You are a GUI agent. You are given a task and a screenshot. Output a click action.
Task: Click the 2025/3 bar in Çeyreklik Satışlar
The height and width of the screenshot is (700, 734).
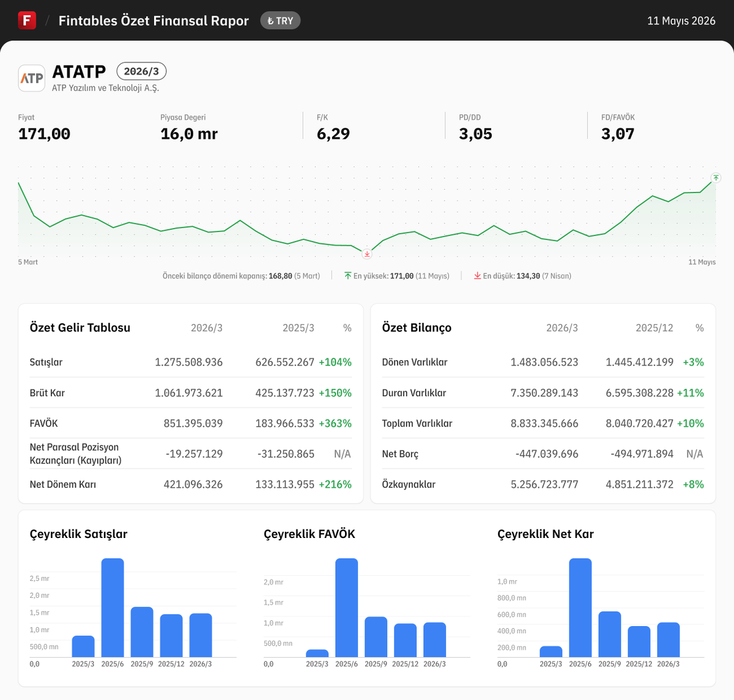point(83,647)
